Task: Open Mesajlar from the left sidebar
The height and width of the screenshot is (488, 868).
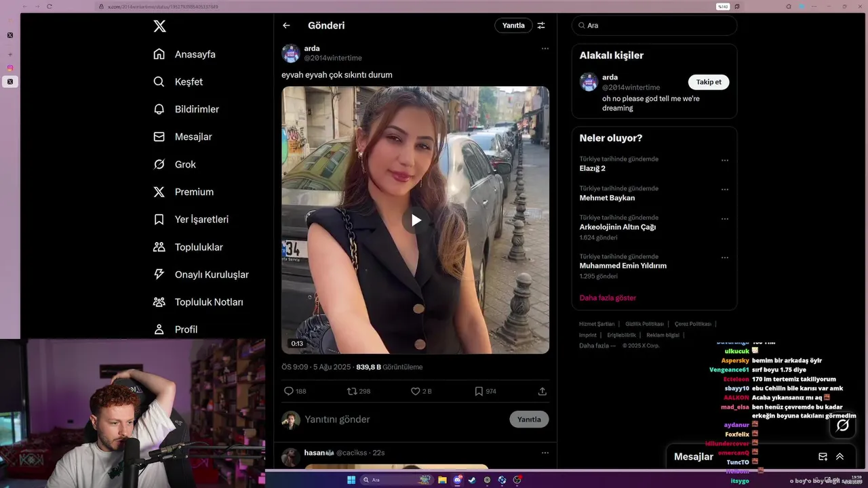Action: (x=183, y=137)
